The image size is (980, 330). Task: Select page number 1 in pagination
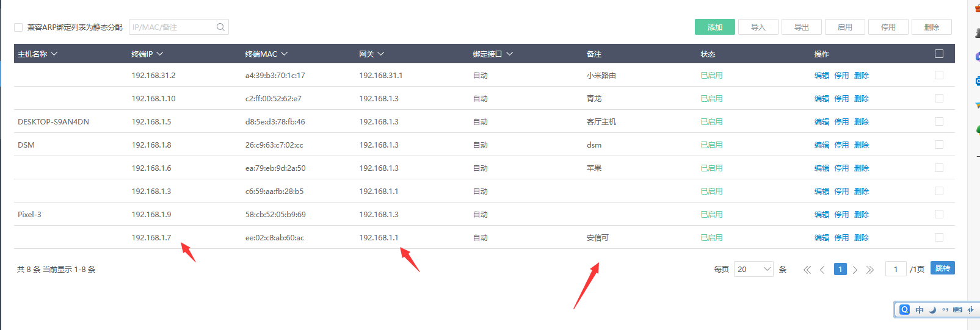tap(840, 269)
